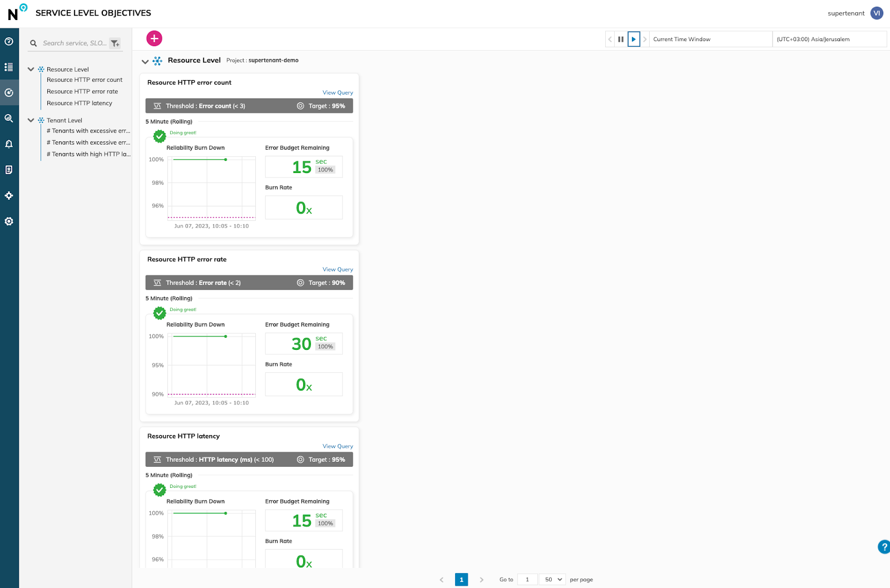The image size is (890, 588).
Task: Open the 50 per page dropdown
Action: point(553,580)
